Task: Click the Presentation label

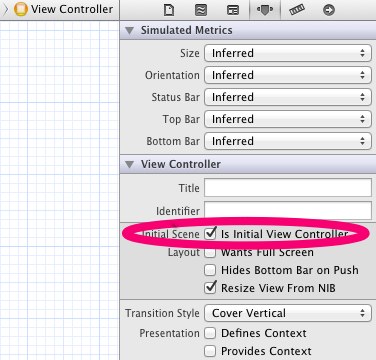Action: (x=169, y=333)
